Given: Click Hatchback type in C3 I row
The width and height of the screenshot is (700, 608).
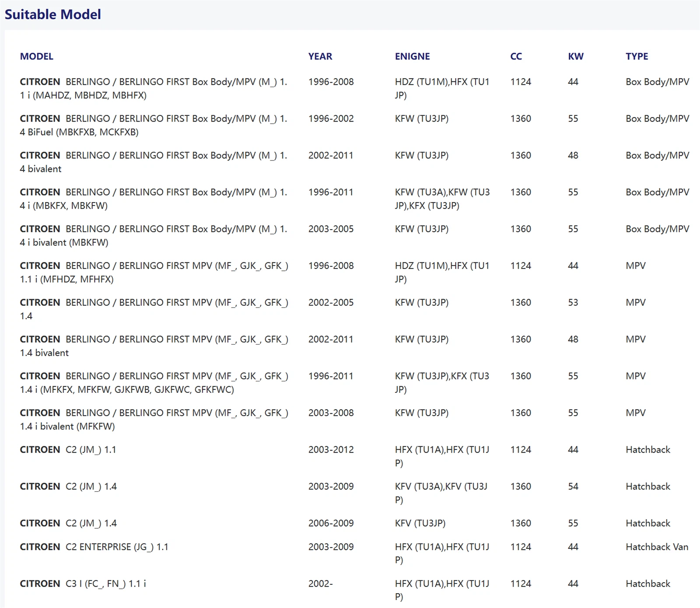Looking at the screenshot, I should tap(648, 584).
